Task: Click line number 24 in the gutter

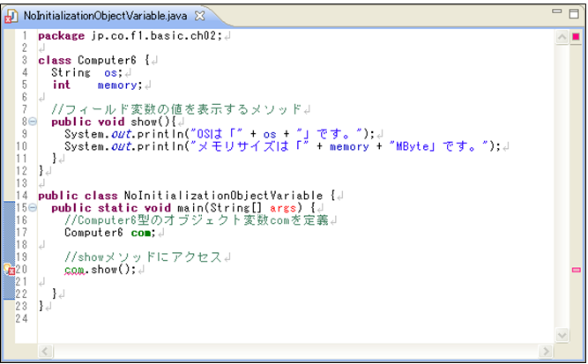Action: tap(21, 318)
